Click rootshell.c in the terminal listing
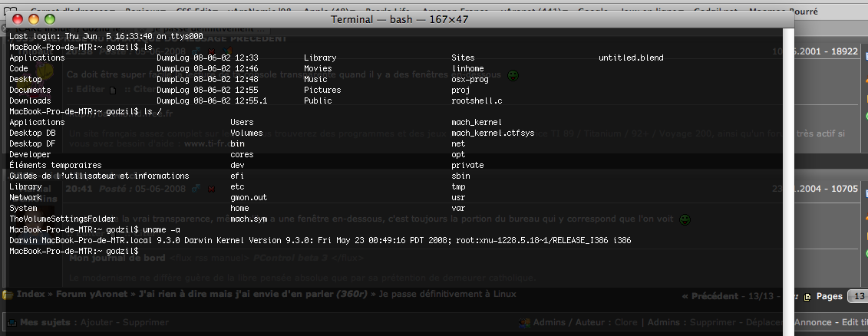This screenshot has width=868, height=336. 477,100
